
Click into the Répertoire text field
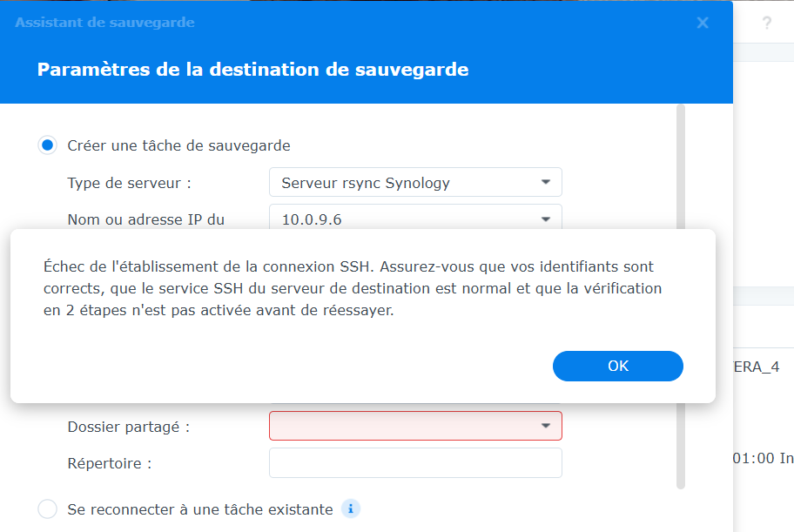pos(415,463)
